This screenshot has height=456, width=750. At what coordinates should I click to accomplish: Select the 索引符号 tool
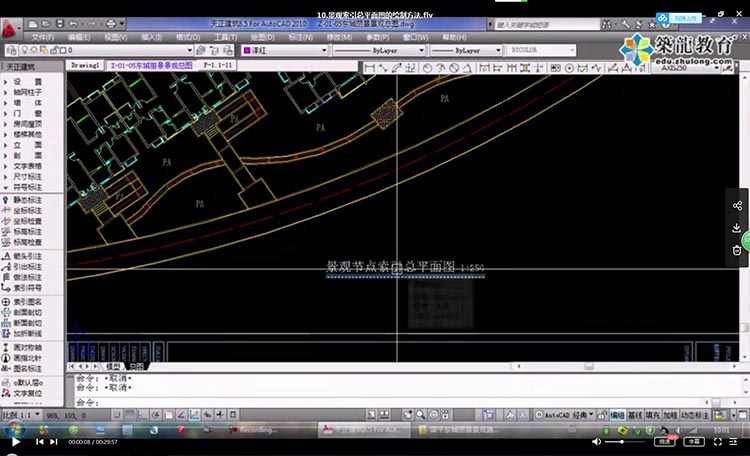point(27,288)
